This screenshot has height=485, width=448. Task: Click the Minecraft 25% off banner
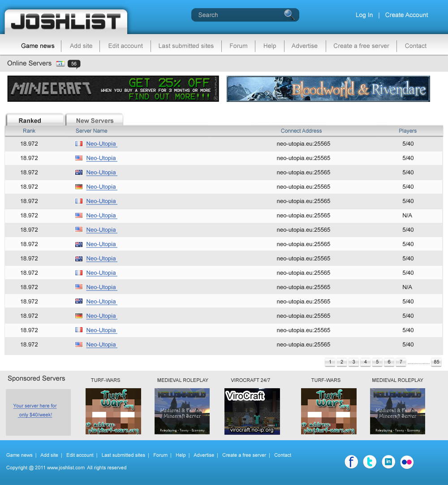pos(113,88)
